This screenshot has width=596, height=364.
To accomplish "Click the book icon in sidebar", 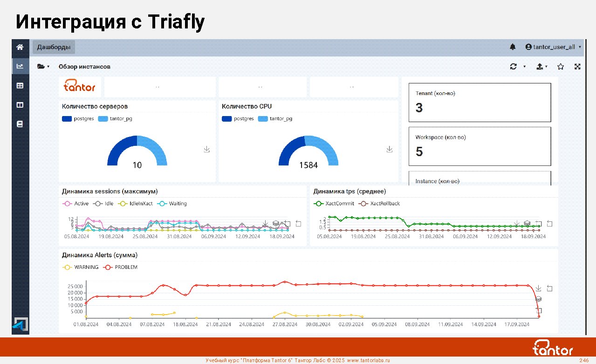I will (20, 124).
